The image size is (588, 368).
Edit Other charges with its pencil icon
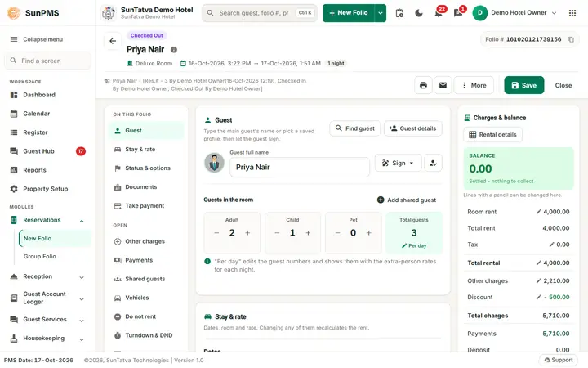pyautogui.click(x=538, y=280)
